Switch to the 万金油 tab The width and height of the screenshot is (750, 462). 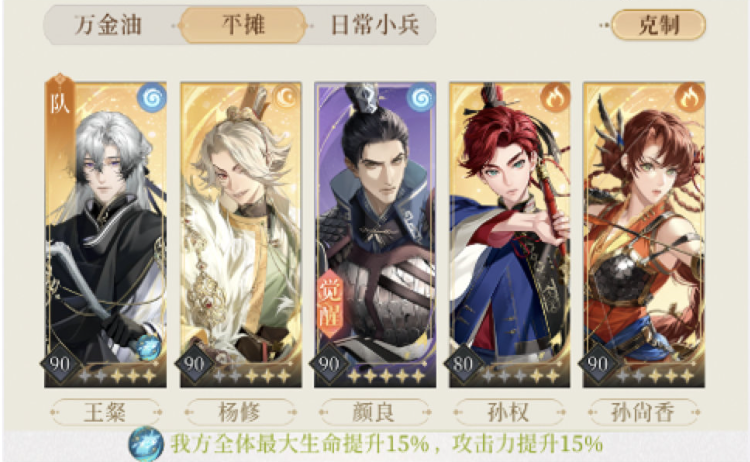coord(108,25)
